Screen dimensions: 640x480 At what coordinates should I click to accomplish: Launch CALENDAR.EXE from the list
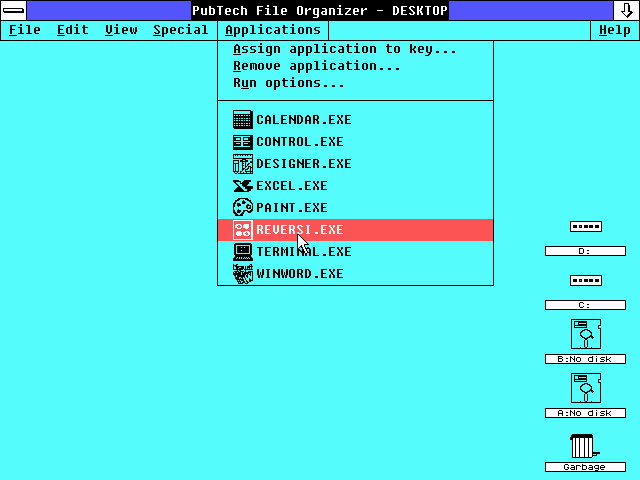355,120
